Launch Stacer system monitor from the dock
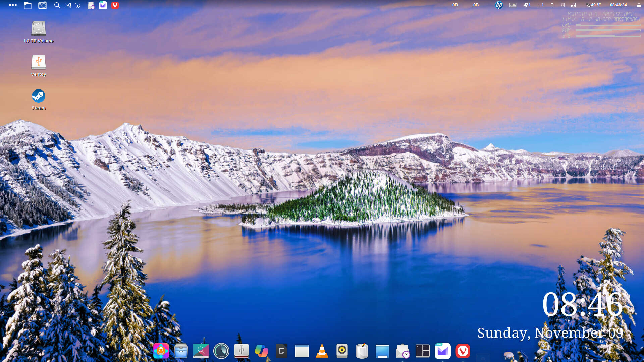The width and height of the screenshot is (644, 362). coord(221,351)
